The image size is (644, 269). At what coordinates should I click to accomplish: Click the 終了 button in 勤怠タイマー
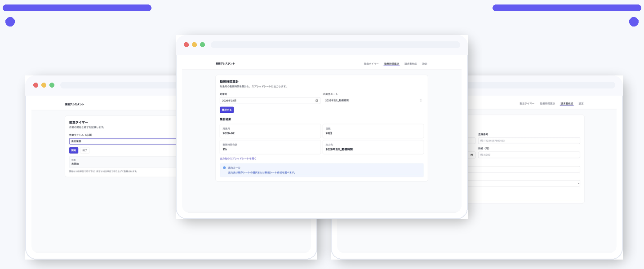tap(84, 150)
